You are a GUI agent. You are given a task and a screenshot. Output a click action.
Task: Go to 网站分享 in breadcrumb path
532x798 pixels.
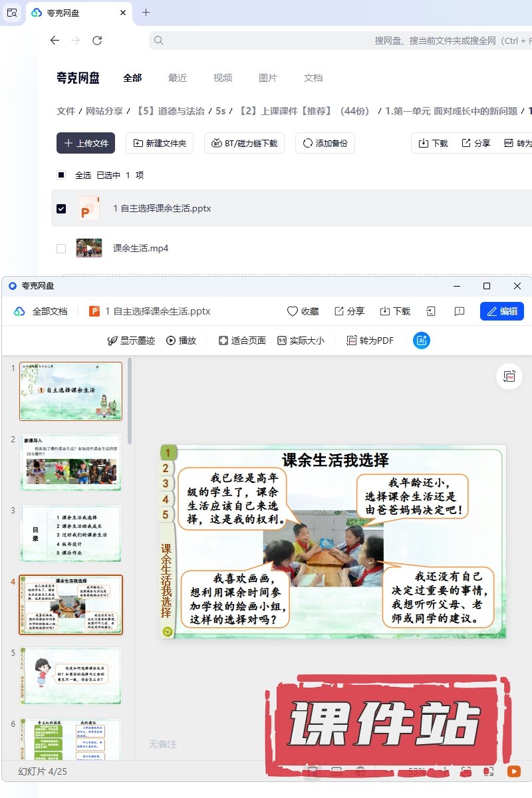[104, 111]
